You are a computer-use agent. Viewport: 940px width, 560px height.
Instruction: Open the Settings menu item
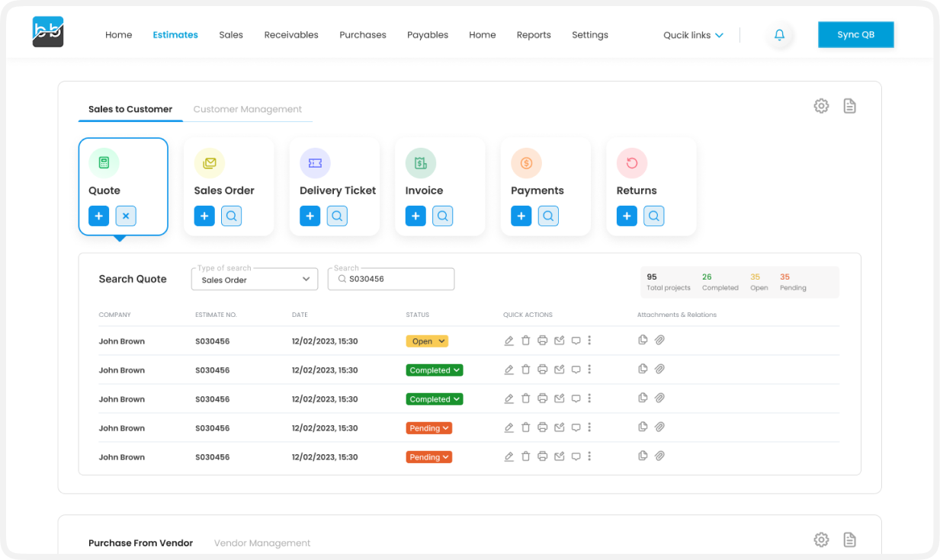tap(590, 35)
